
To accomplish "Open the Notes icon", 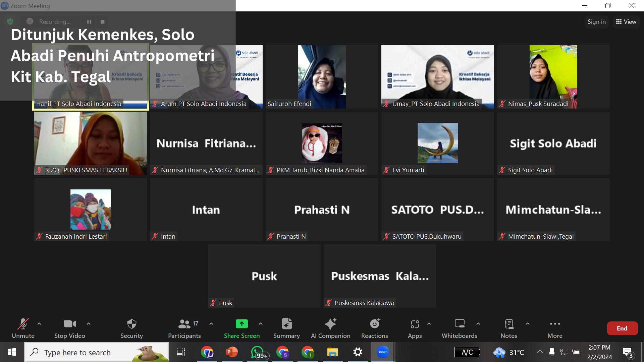I will point(509,324).
